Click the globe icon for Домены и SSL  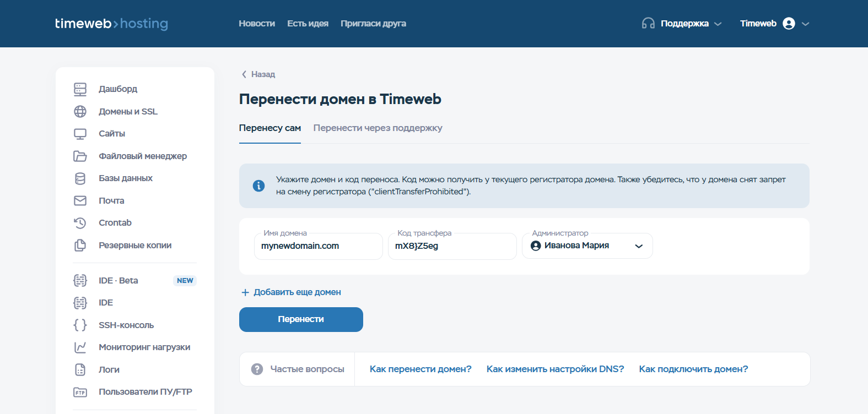[x=80, y=112]
